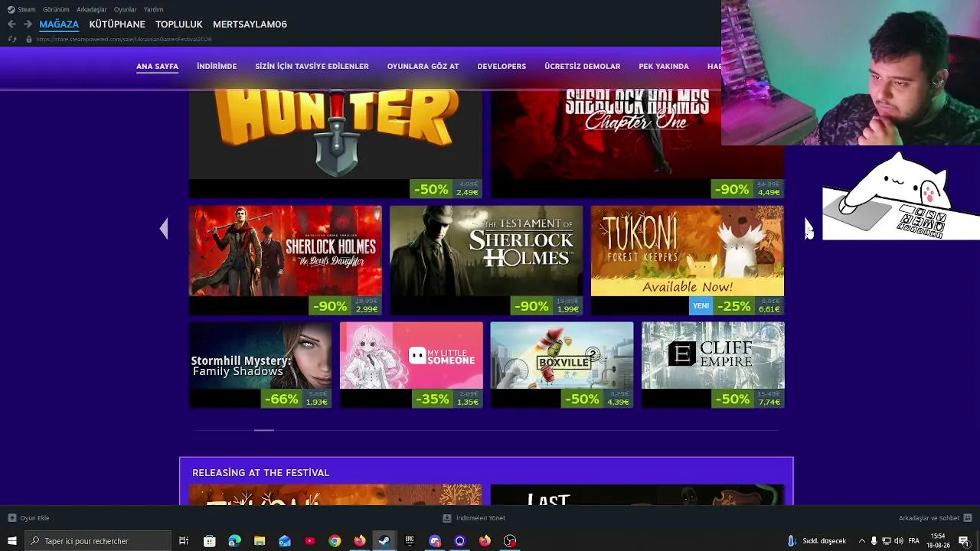This screenshot has width=980, height=551.
Task: Click the Steam logo menu icon
Action: (11, 9)
